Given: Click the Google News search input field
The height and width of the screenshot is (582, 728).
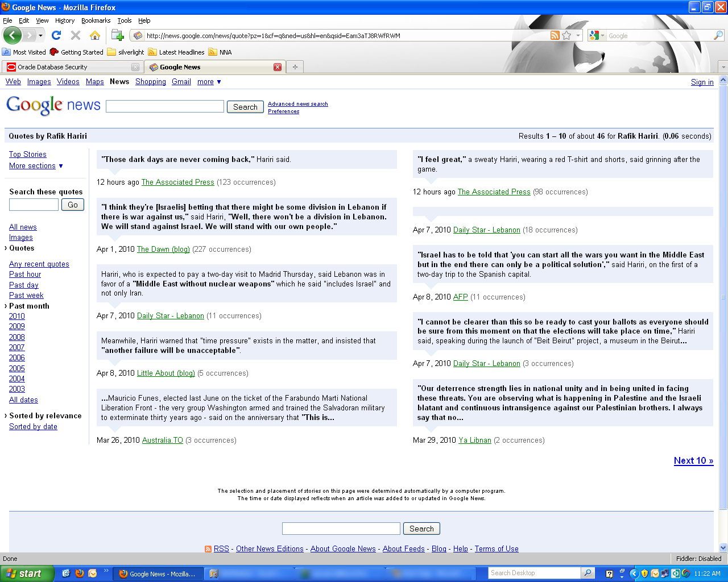Looking at the screenshot, I should tap(165, 107).
